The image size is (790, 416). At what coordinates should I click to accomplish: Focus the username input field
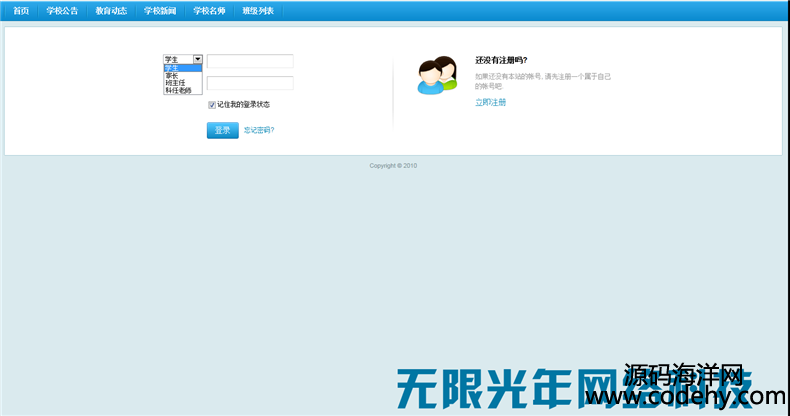[x=250, y=61]
